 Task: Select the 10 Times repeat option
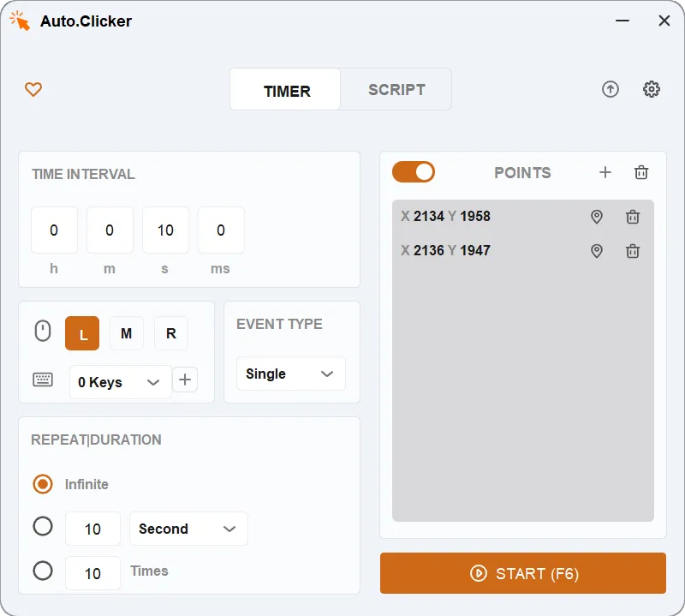(43, 572)
